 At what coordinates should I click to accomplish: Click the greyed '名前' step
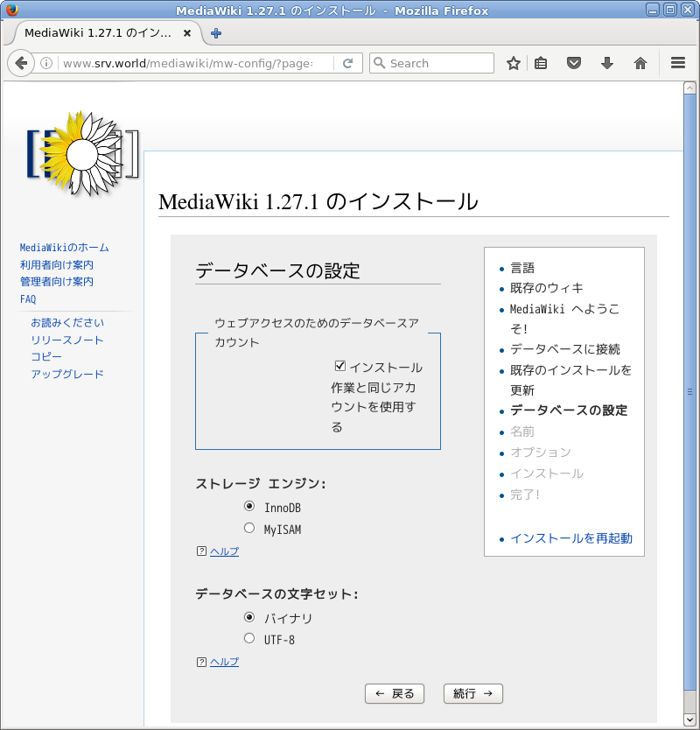click(x=522, y=432)
